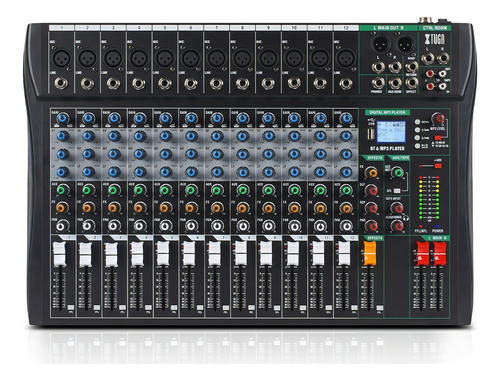Move the channel 12 white fader
This screenshot has width=500, height=381.
pyautogui.click(x=344, y=254)
